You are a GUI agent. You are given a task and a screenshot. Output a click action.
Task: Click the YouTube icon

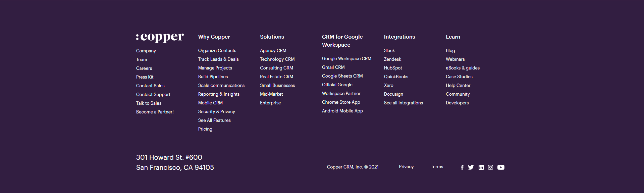pyautogui.click(x=501, y=167)
